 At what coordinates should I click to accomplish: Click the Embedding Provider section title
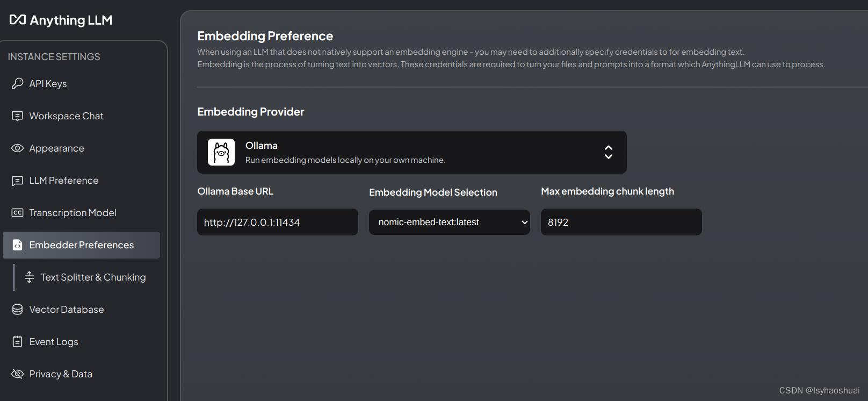pos(251,112)
